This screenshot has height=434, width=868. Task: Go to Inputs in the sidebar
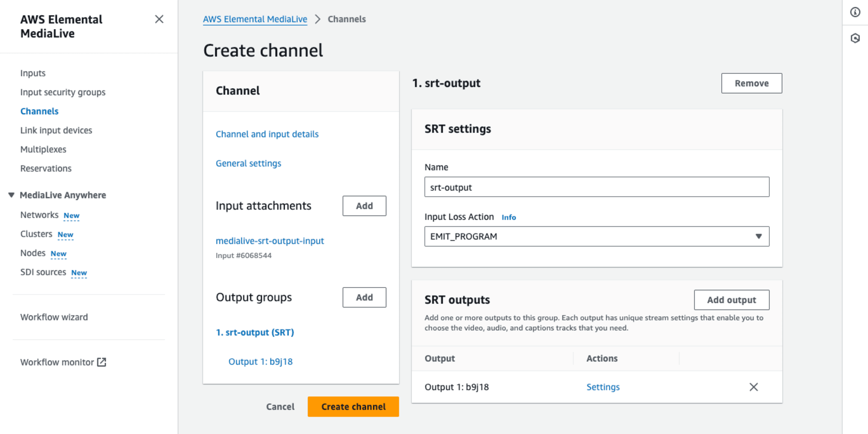coord(33,73)
